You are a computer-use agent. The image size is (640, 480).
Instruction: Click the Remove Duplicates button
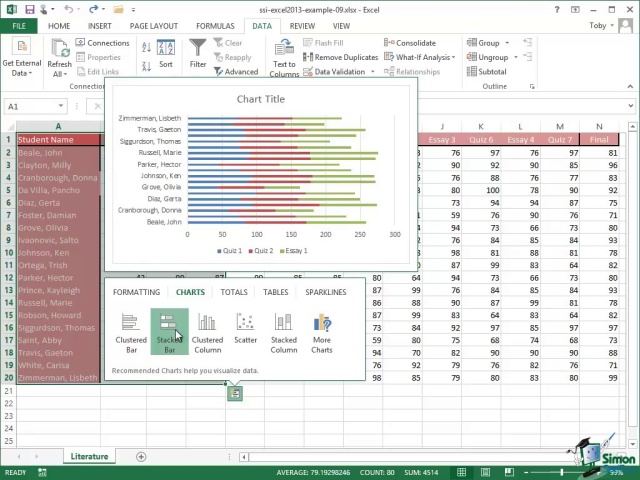click(340, 57)
